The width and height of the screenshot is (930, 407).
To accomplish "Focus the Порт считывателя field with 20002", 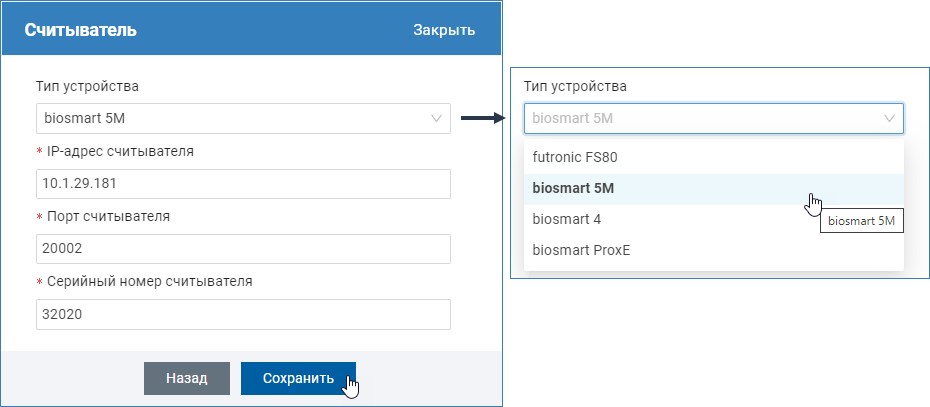I will pyautogui.click(x=243, y=249).
